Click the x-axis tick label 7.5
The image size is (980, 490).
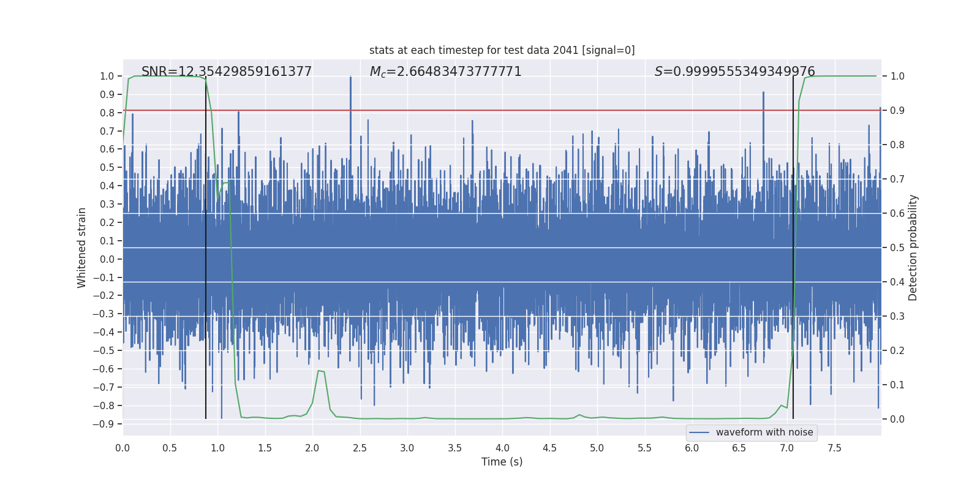point(834,448)
